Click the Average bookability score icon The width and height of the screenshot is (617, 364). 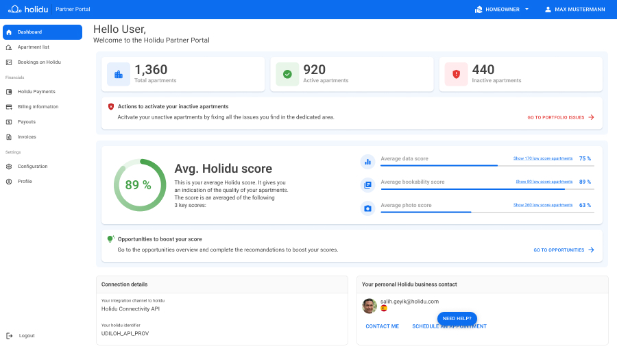367,185
